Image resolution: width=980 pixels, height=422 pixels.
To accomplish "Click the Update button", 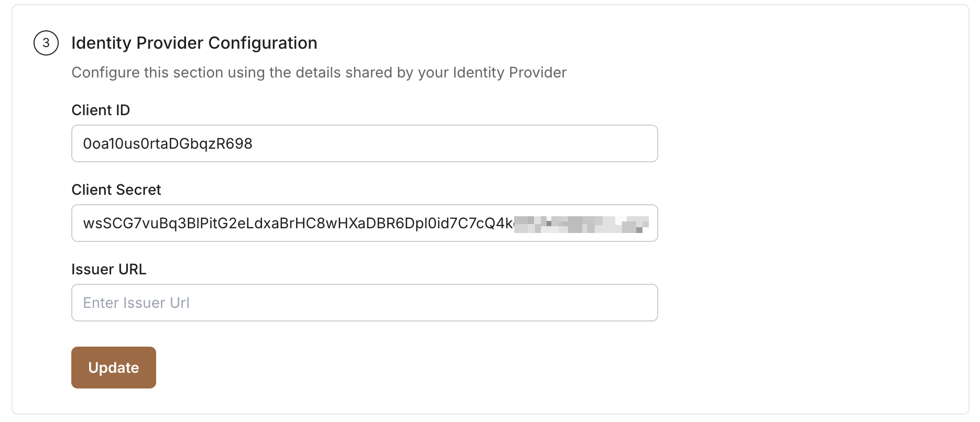I will 113,367.
